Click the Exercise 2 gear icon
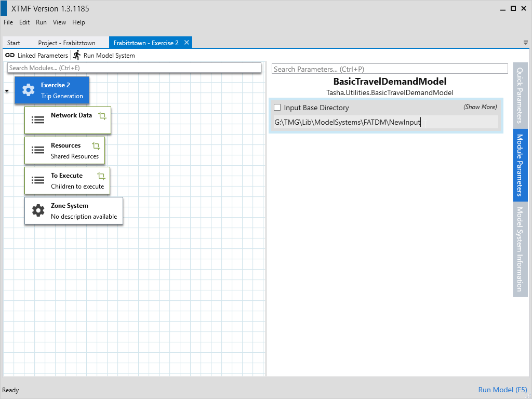 pos(28,90)
